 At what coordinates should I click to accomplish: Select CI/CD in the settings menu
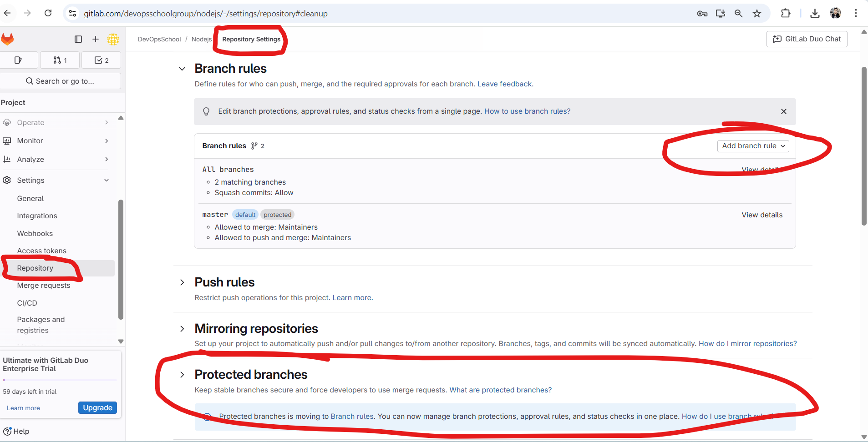tap(27, 303)
